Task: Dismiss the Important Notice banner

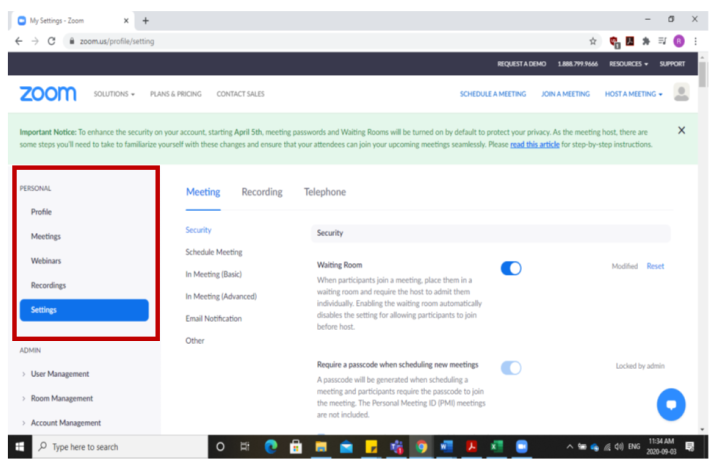Action: (x=682, y=131)
